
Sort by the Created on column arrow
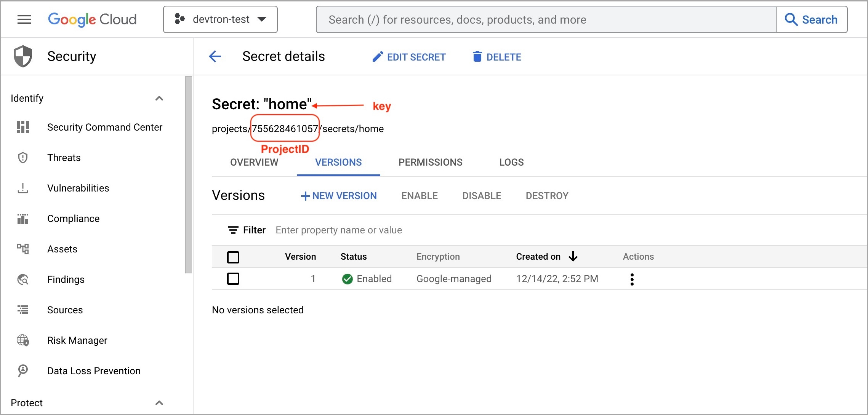pos(573,257)
